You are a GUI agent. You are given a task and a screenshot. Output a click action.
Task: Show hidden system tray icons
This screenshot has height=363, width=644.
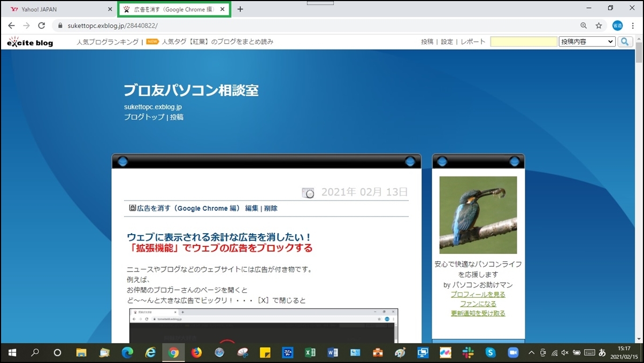(531, 353)
